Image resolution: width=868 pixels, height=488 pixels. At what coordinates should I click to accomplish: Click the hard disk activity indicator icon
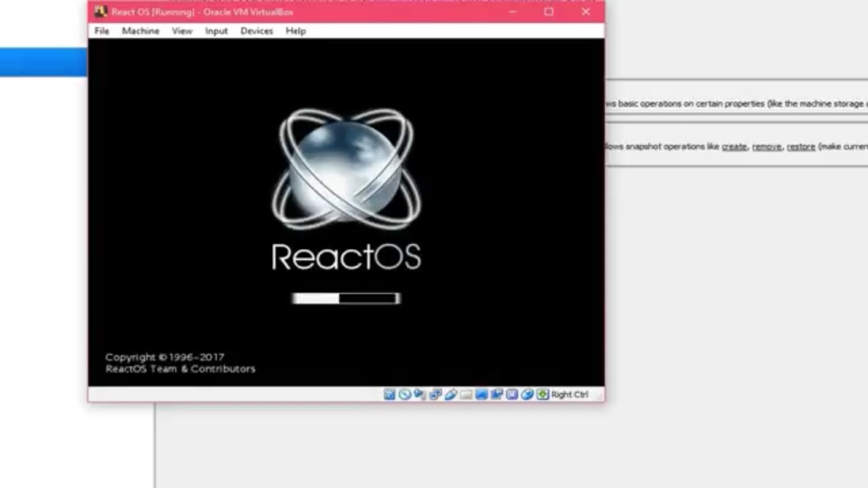(x=389, y=394)
